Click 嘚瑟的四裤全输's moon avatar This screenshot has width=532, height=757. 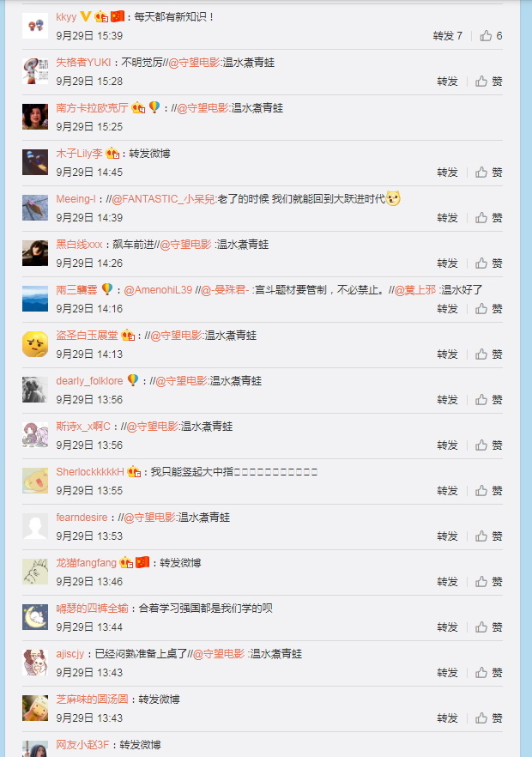point(35,617)
